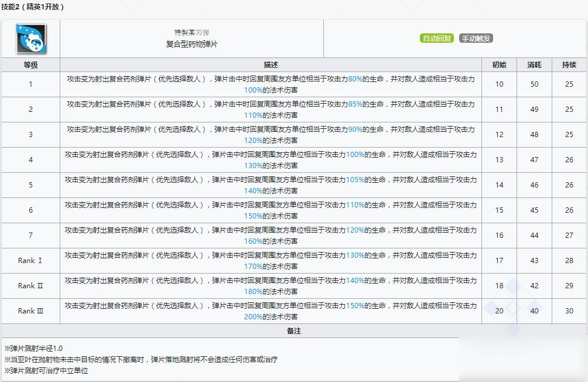
Task: Click the 持续 column header
Action: coord(569,65)
